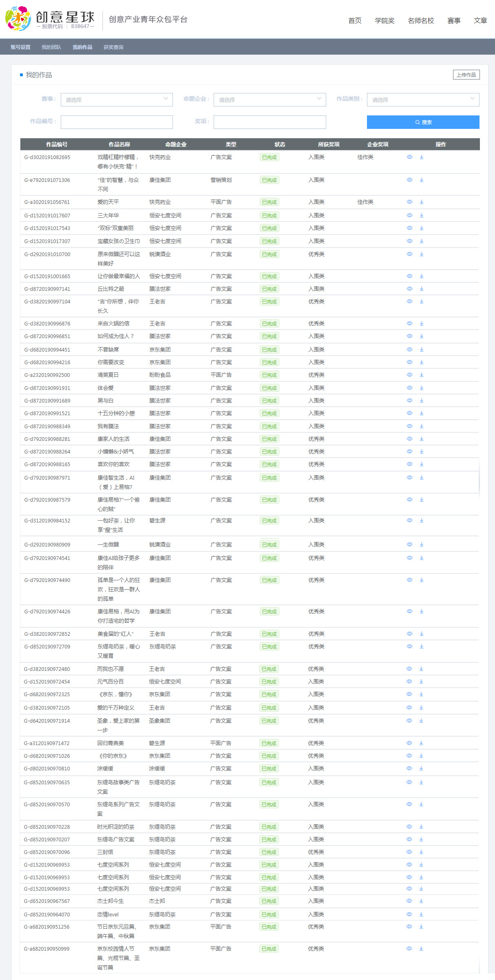This screenshot has height=980, width=495.
Task: Click 营销策划 type cell
Action: coord(221,180)
